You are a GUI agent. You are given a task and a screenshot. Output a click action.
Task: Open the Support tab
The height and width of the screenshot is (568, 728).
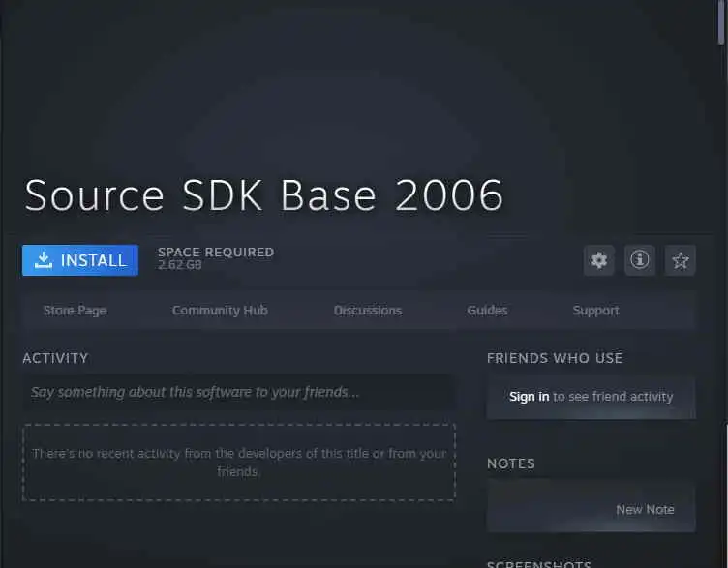click(x=595, y=311)
